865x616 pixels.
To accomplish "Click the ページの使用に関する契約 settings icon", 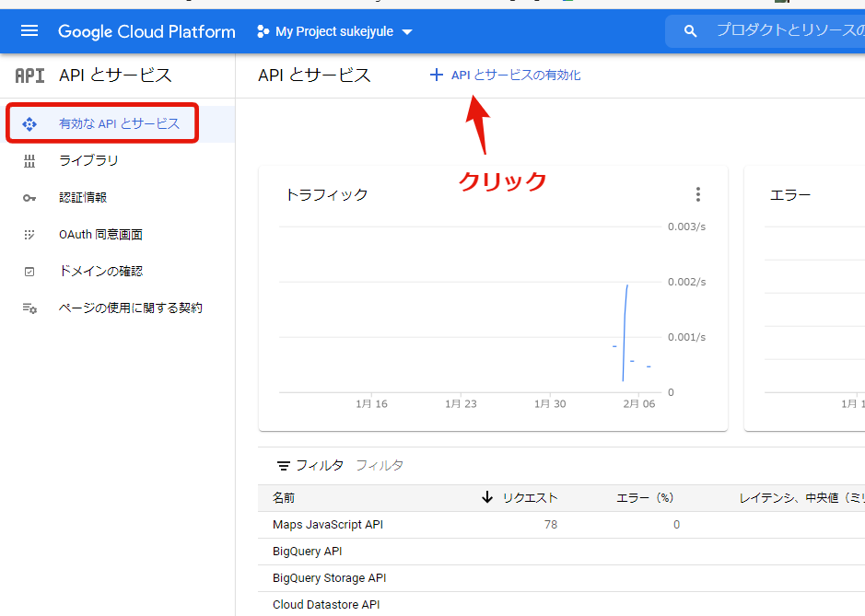I will coord(29,308).
